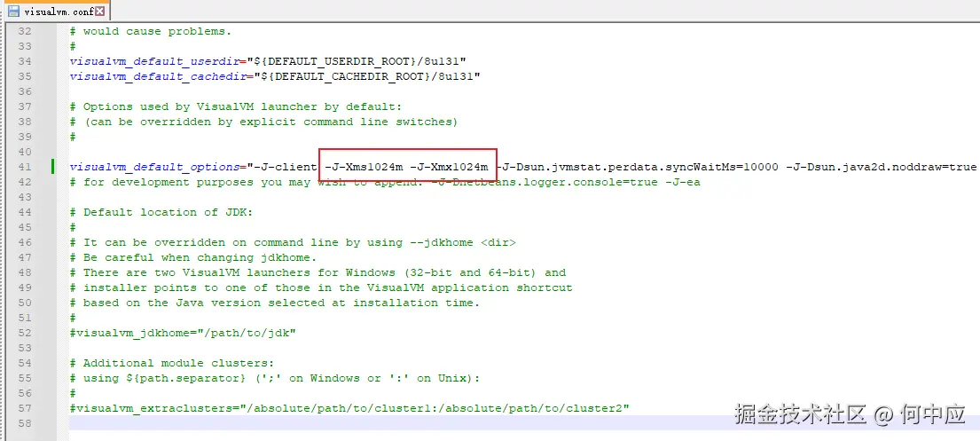Click the -J-Dsun.jvmstat.perdata.syncWaitMs=10000 option
The width and height of the screenshot is (980, 441).
point(637,167)
